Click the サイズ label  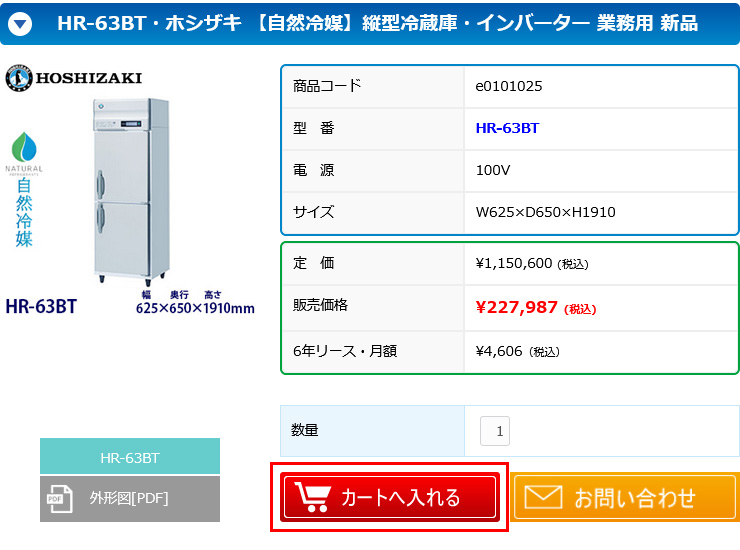[x=313, y=212]
